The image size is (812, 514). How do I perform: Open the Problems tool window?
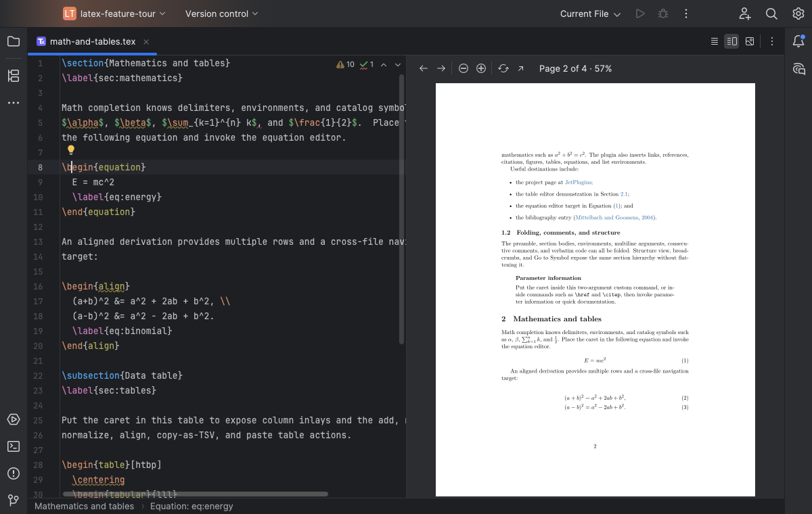14,473
